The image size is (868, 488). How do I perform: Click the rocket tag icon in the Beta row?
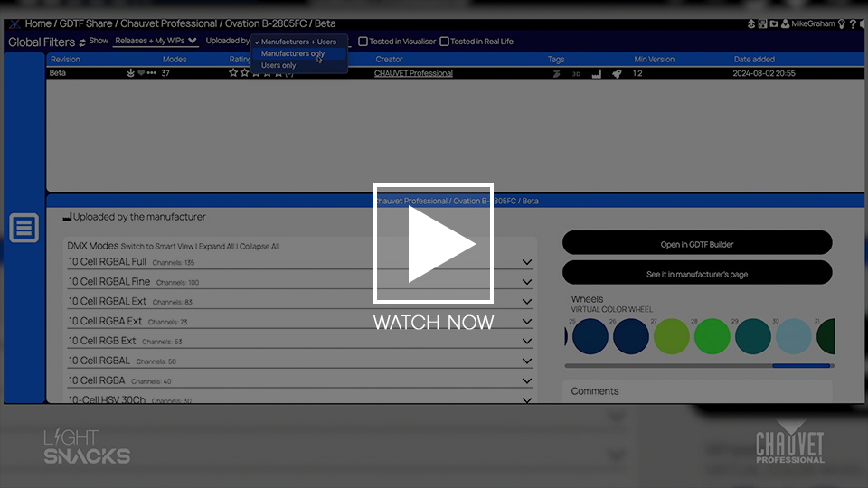[617, 73]
